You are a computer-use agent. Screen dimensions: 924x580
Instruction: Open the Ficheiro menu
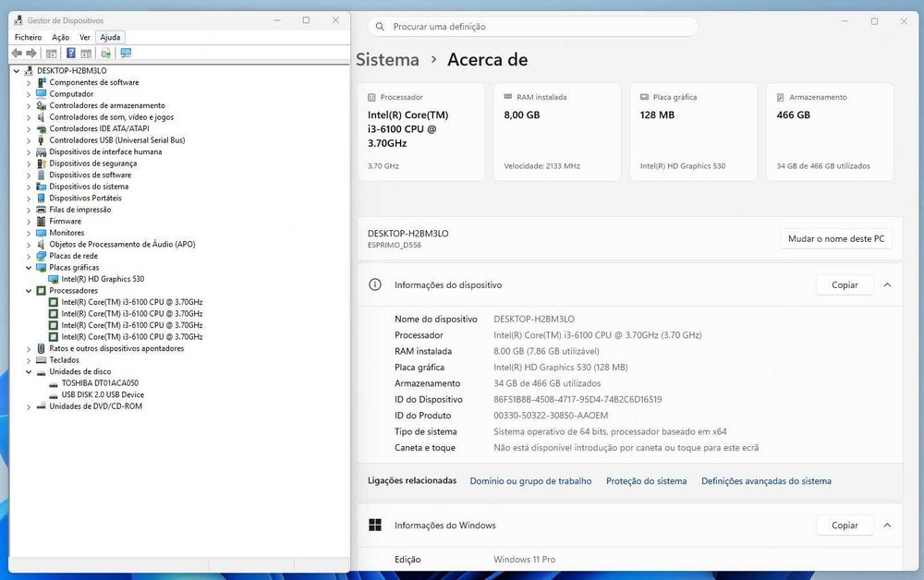pos(29,37)
